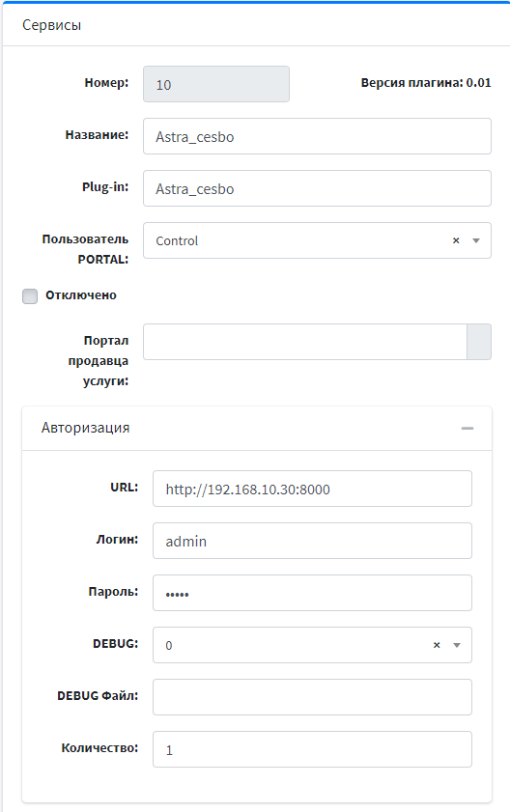Screen dimensions: 510x812
Task: Collapse the Авторизация panel with minus icon
Action: 467,429
